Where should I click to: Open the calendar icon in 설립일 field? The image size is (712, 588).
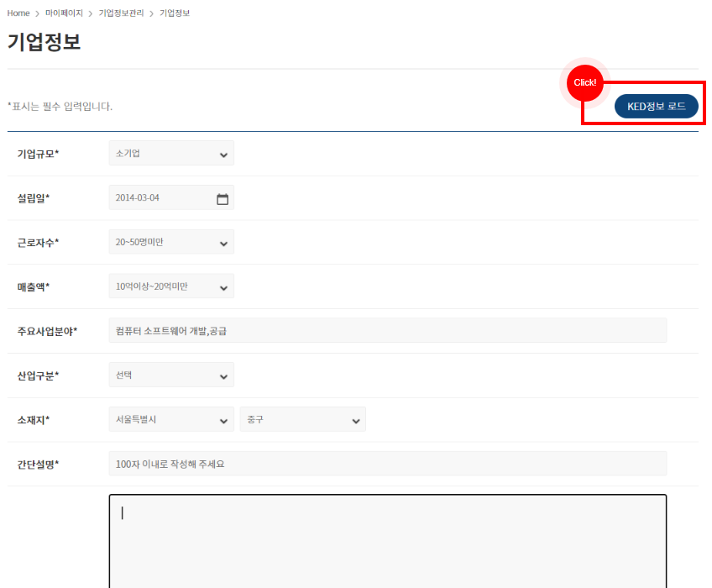click(x=222, y=198)
